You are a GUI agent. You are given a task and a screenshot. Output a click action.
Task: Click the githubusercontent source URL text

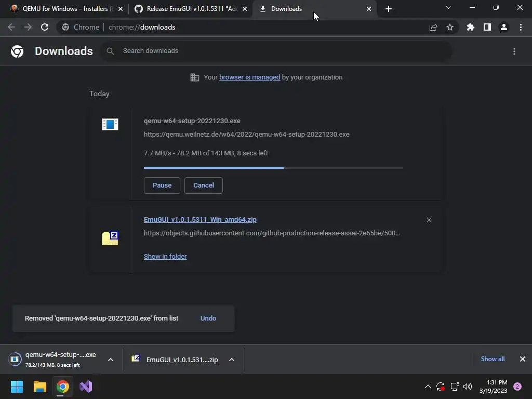tap(272, 233)
